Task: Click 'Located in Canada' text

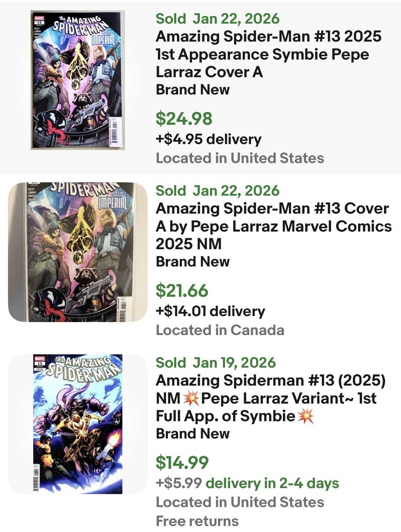Action: [x=220, y=330]
